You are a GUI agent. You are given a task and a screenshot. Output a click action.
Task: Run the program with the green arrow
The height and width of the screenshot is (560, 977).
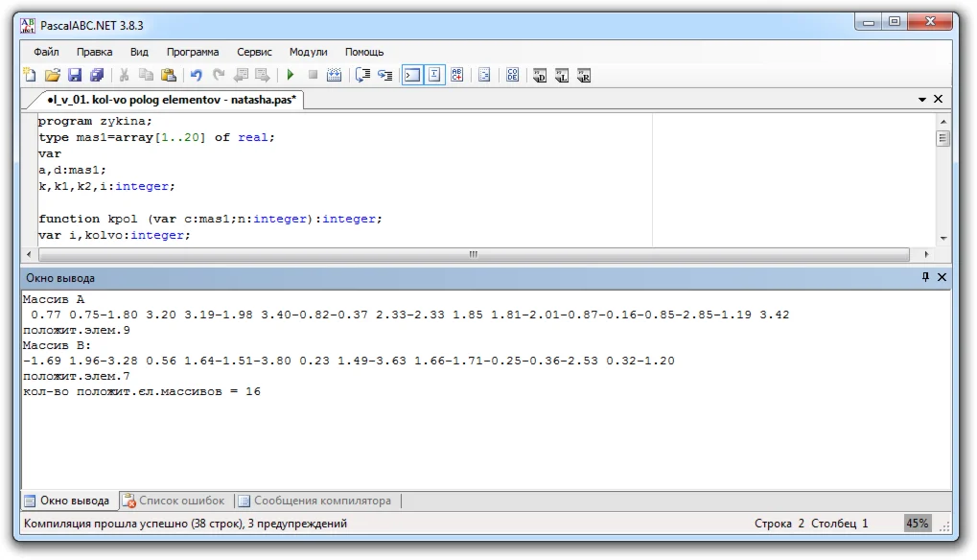pyautogui.click(x=290, y=75)
